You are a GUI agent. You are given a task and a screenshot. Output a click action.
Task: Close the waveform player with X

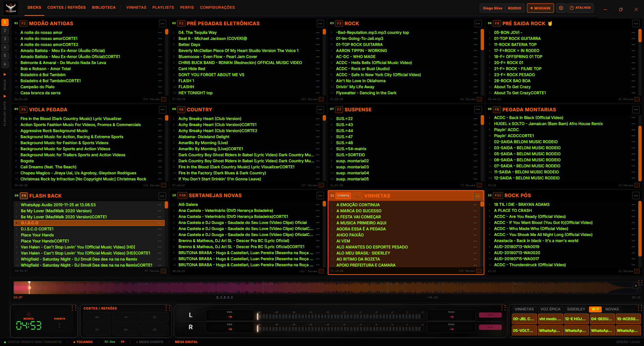(636, 286)
